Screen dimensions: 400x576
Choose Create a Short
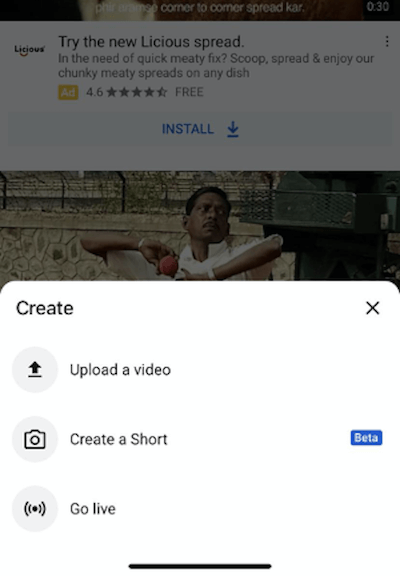click(200, 439)
